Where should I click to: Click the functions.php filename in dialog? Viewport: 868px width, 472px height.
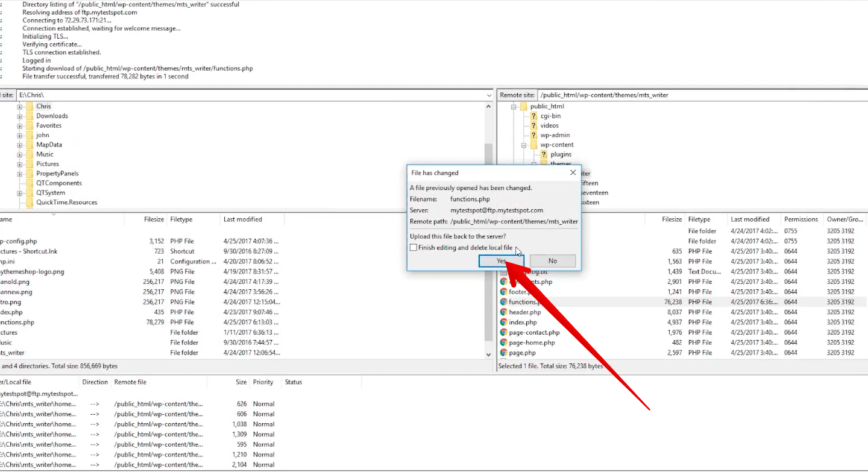tap(470, 199)
